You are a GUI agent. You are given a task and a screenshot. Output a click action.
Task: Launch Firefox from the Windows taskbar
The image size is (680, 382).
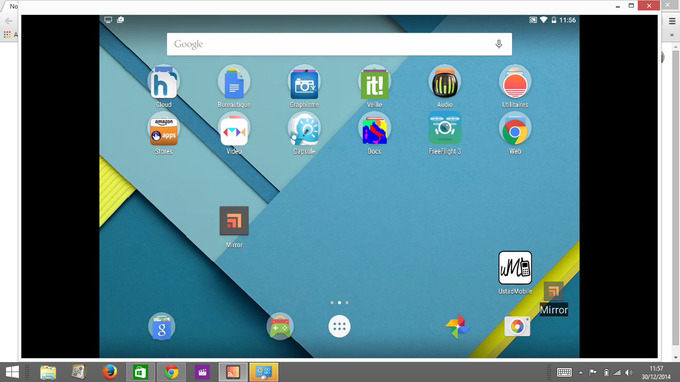tap(110, 372)
